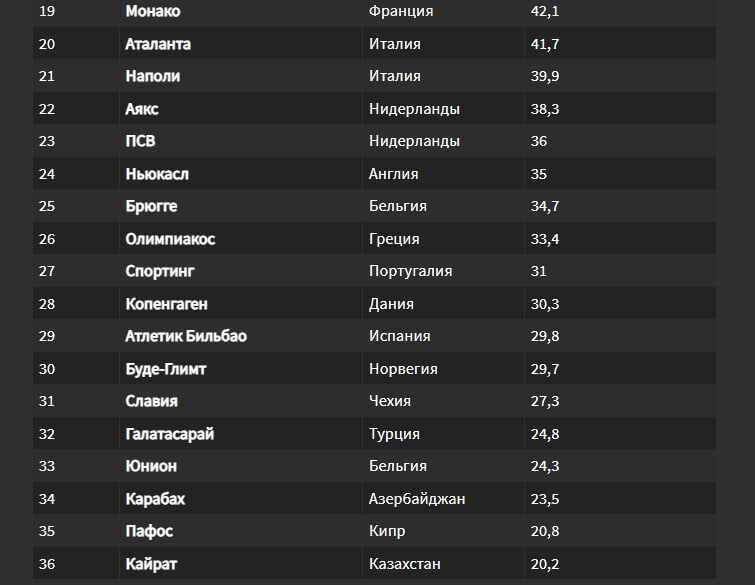
Task: Select Копенгаген in the table
Action: tap(167, 304)
